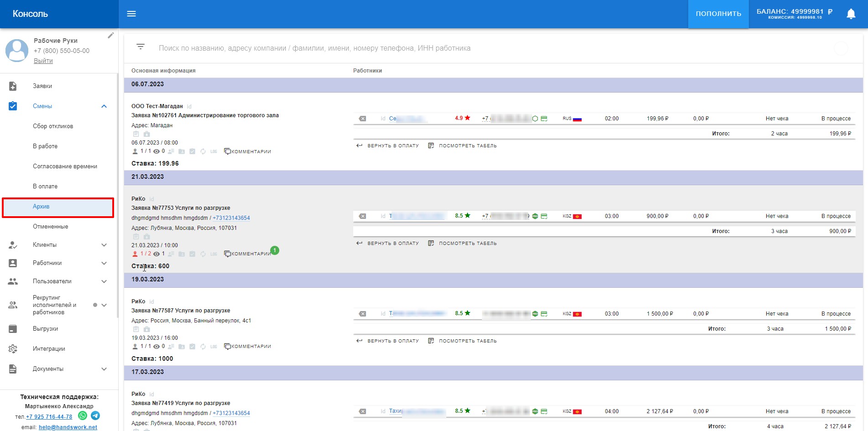This screenshot has height=431, width=868.
Task: Collapse the Смены section chevron
Action: tap(104, 106)
